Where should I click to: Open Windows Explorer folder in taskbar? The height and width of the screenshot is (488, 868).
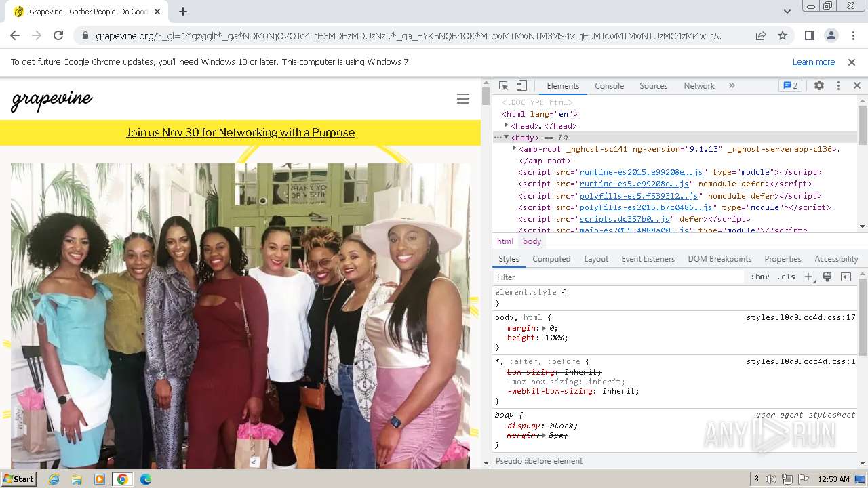point(77,479)
